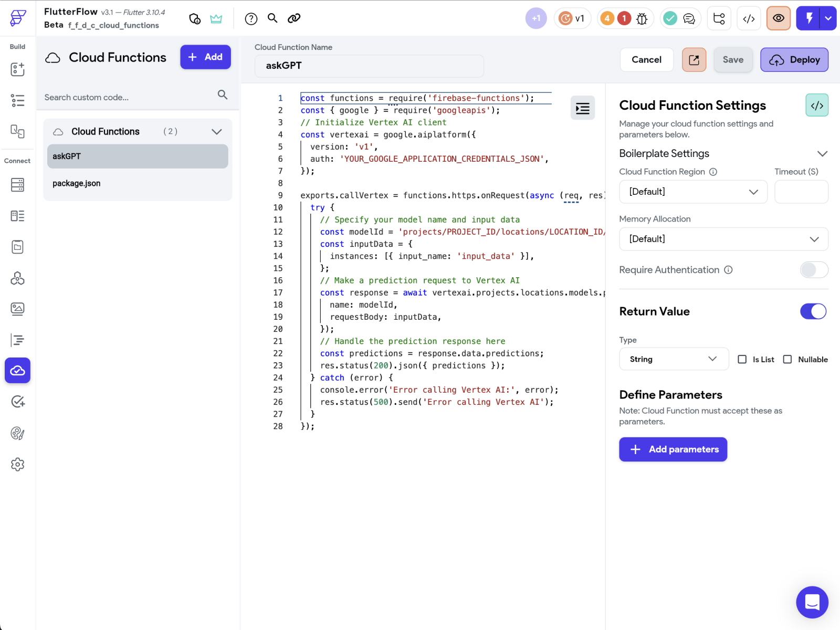840x630 pixels.
Task: Open the support chat bubble
Action: pos(812,602)
